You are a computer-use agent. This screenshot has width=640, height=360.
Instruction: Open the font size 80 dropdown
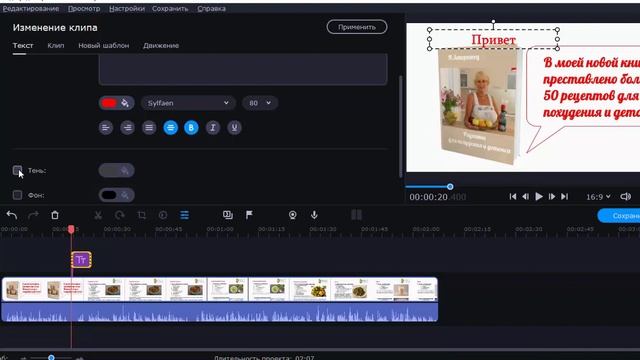pos(260,103)
